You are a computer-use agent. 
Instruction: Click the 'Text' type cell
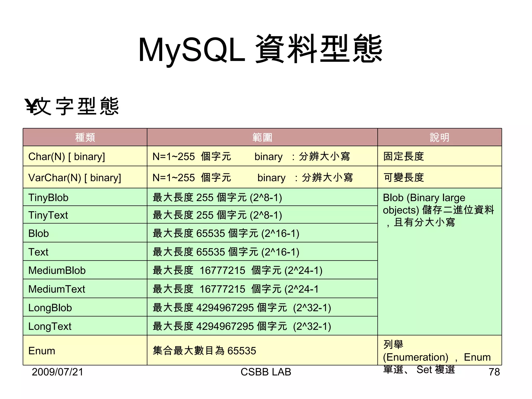[x=85, y=252]
